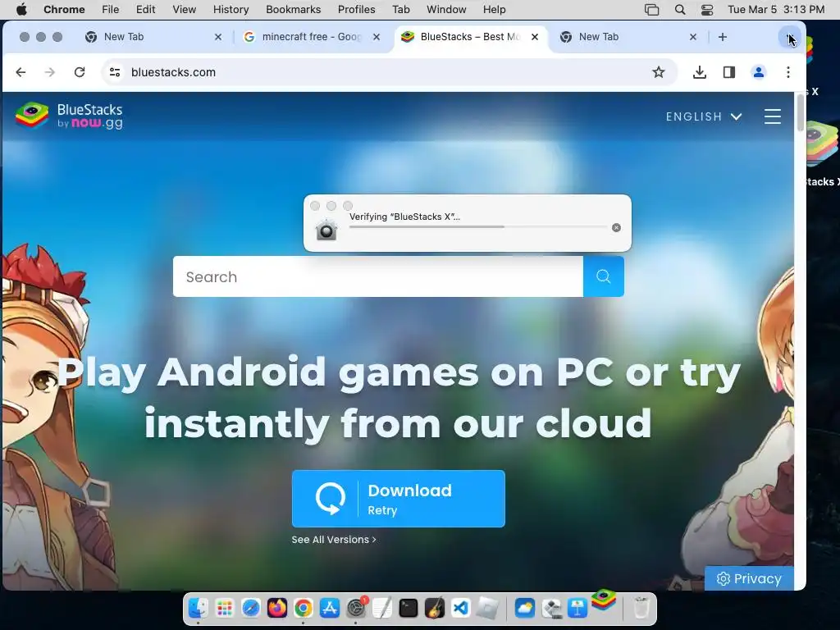This screenshot has height=630, width=840.
Task: Reload the bluestacks.com page
Action: [80, 72]
